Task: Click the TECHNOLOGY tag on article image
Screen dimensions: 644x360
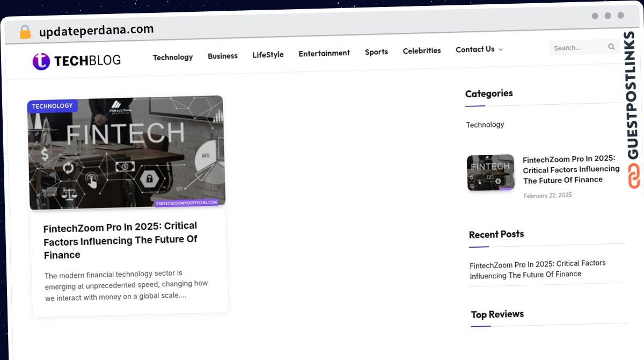Action: click(x=53, y=106)
